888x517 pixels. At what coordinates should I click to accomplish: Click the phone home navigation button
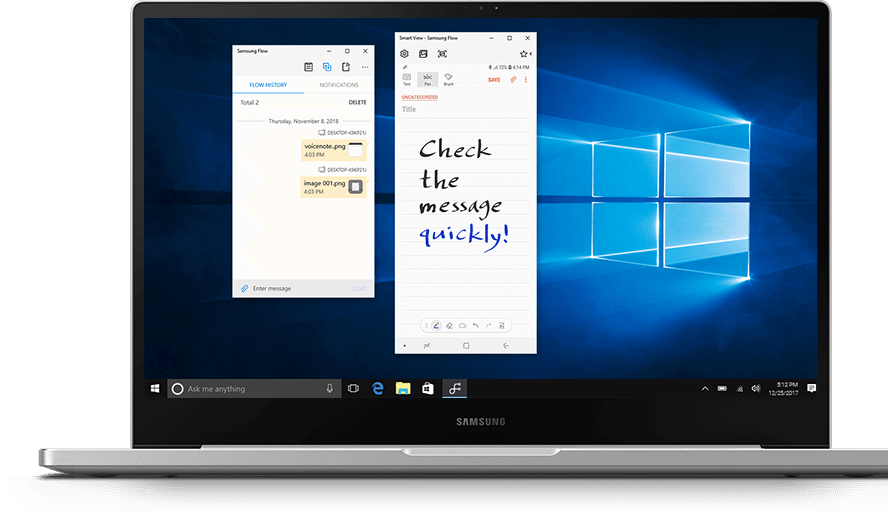coord(466,345)
